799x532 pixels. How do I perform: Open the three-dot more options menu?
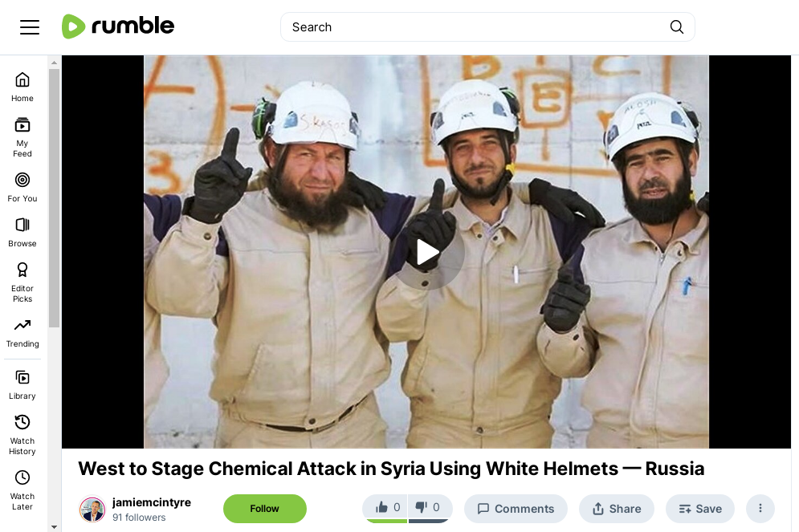pos(760,508)
